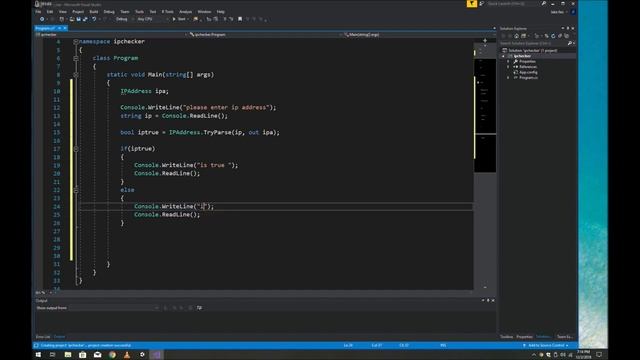Click the Solution Explorer Home icon
640x360 pixels.
(516, 36)
